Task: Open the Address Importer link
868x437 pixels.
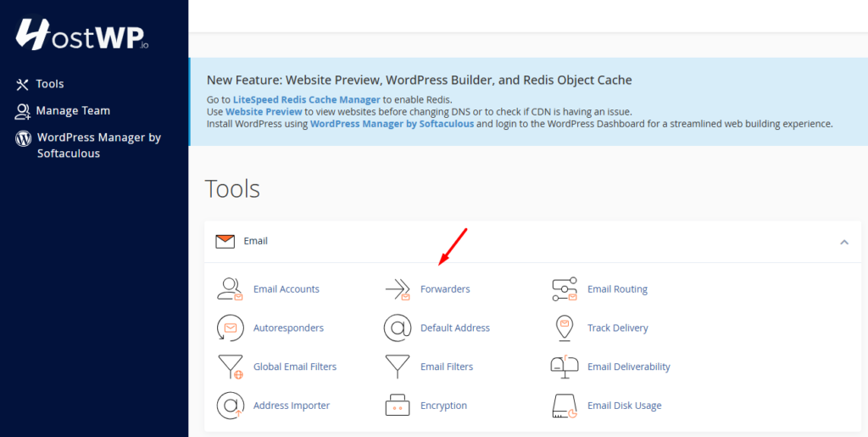Action: pos(292,406)
